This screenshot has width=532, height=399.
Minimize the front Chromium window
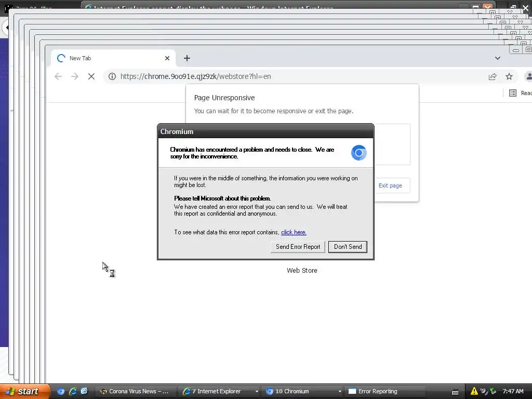(x=516, y=50)
